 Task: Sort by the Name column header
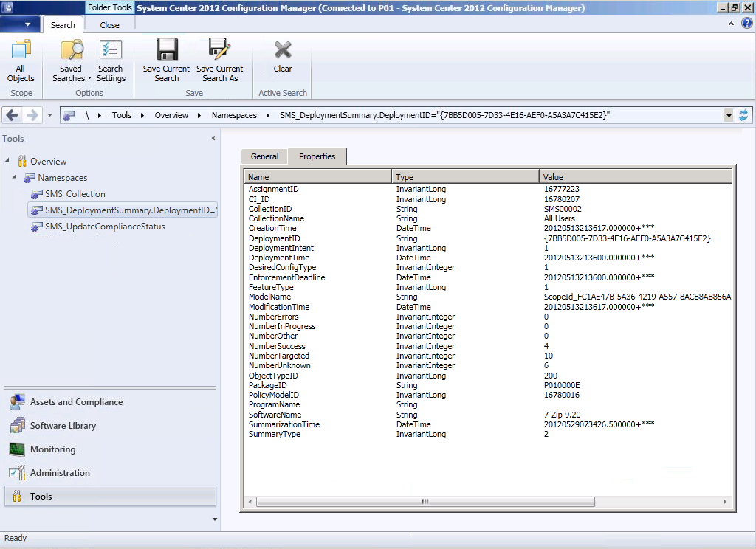[x=317, y=177]
